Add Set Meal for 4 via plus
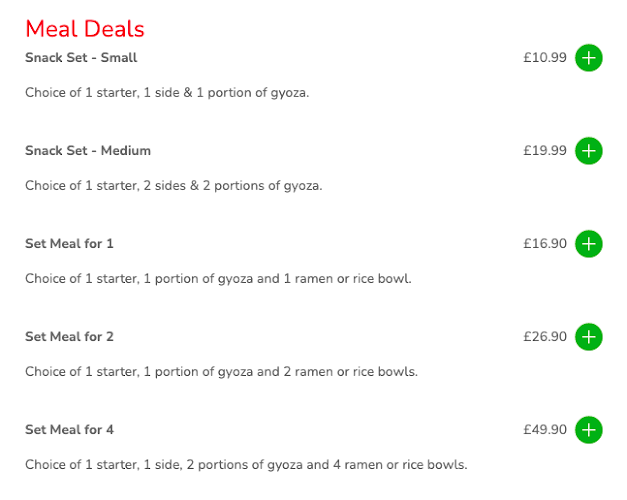This screenshot has height=500, width=627. tap(589, 430)
